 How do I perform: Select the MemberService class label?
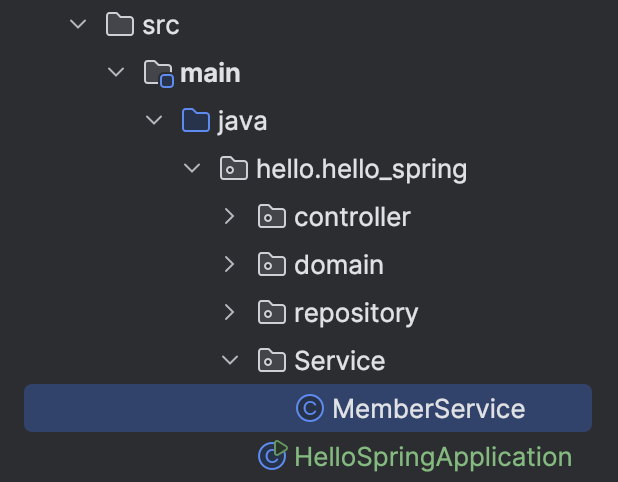[429, 409]
